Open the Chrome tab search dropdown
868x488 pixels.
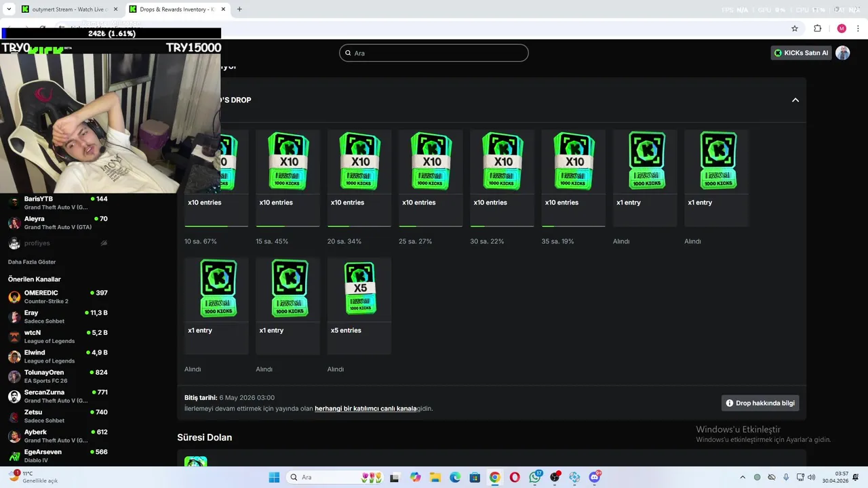click(9, 9)
